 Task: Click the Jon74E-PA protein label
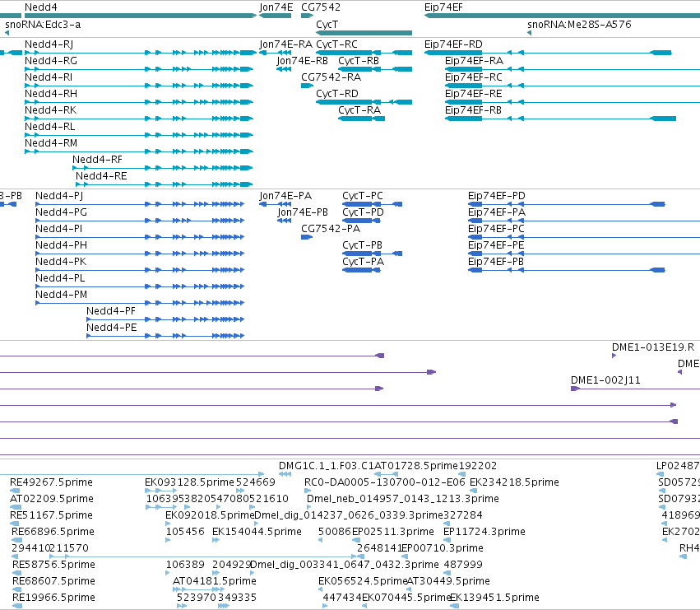(x=285, y=196)
